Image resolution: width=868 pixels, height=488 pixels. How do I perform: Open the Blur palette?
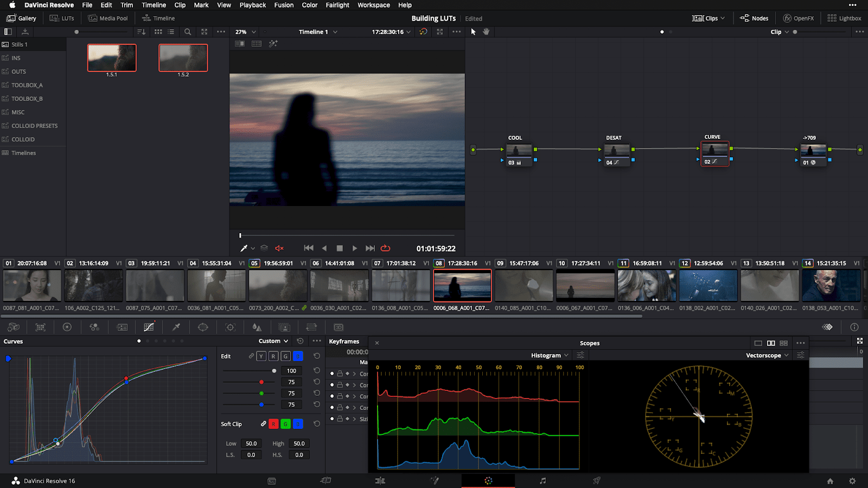click(257, 327)
